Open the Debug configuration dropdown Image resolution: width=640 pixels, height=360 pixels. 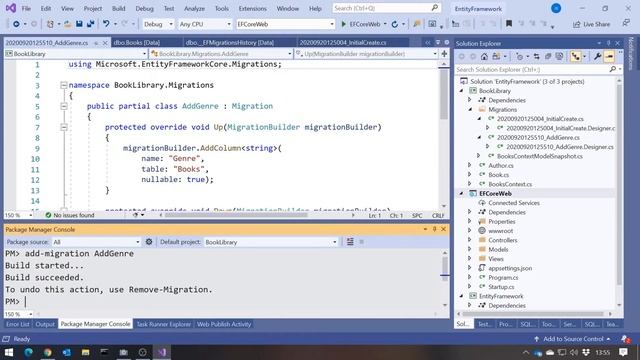coord(158,24)
